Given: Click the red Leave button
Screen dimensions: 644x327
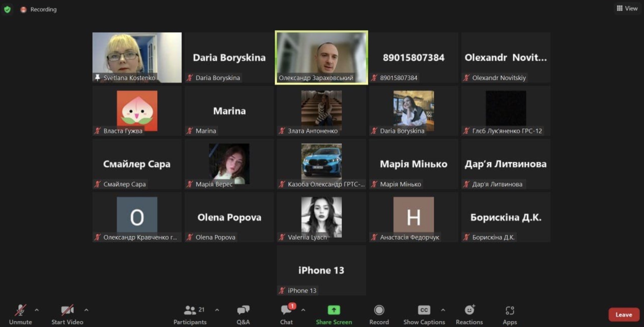Looking at the screenshot, I should pyautogui.click(x=624, y=315).
